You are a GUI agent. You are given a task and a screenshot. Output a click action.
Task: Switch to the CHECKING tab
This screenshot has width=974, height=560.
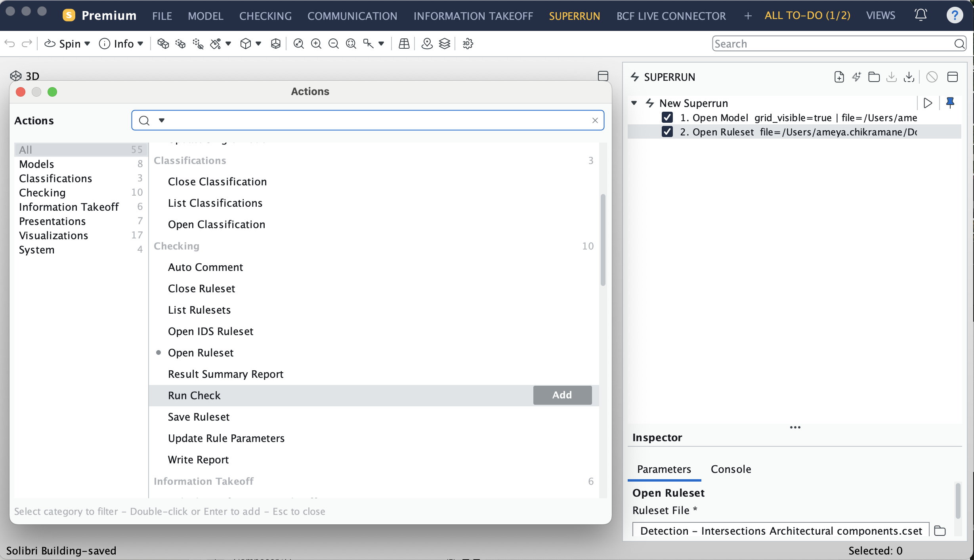[265, 16]
